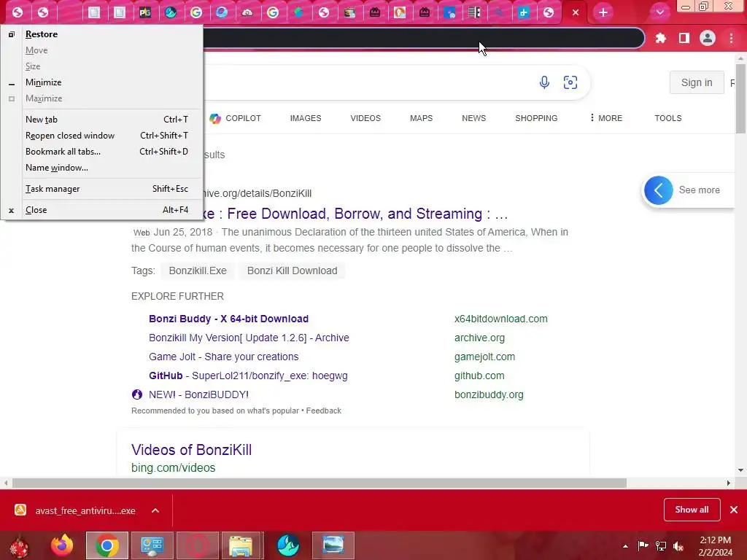Click x64bitdownload.com domain text
The image size is (747, 560).
(500, 319)
